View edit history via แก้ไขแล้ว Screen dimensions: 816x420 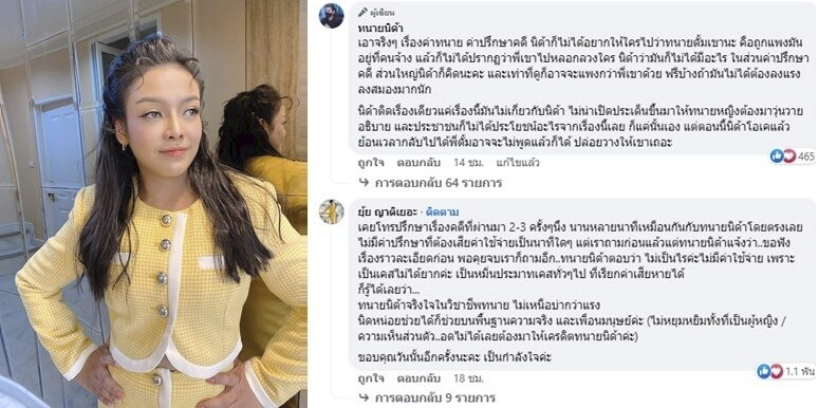pos(518,163)
